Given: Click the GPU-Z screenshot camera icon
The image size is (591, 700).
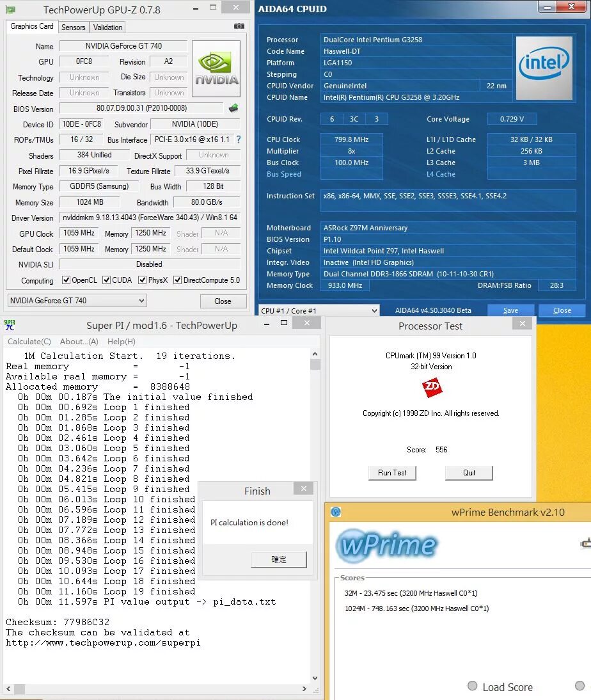Looking at the screenshot, I should pos(239,26).
